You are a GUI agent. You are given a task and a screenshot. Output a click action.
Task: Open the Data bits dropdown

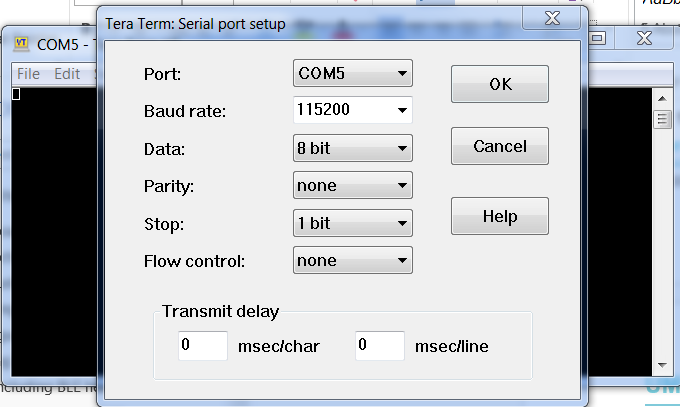click(x=353, y=148)
